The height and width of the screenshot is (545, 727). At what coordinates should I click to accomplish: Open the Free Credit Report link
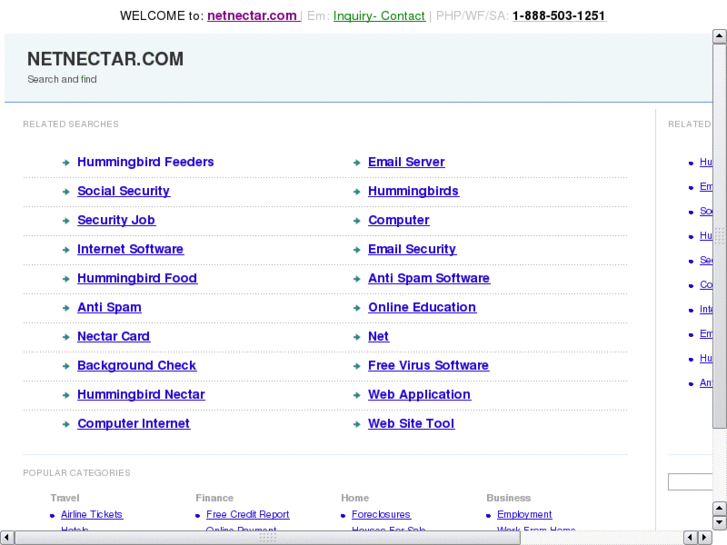248,514
